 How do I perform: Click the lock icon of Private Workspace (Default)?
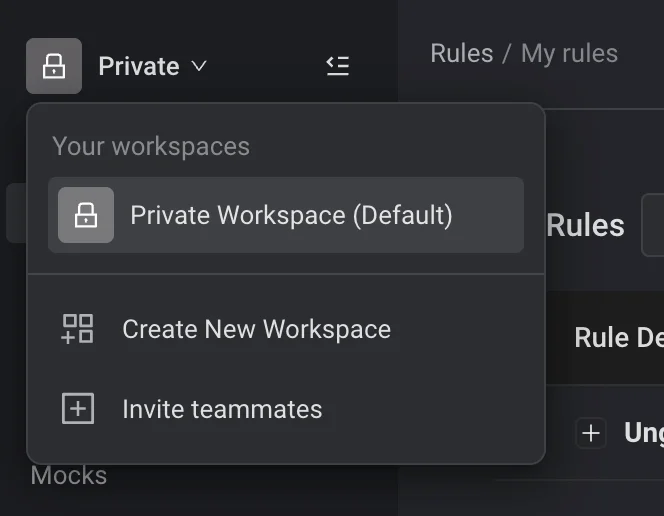point(86,215)
